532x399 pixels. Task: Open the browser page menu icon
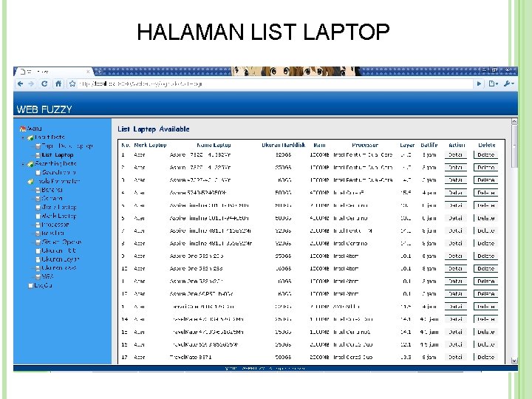click(x=493, y=83)
